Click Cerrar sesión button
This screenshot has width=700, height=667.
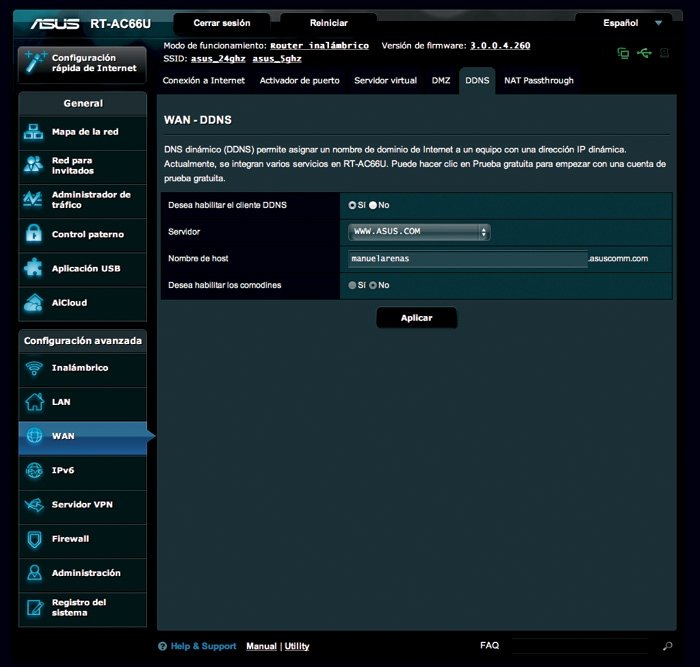coord(222,23)
